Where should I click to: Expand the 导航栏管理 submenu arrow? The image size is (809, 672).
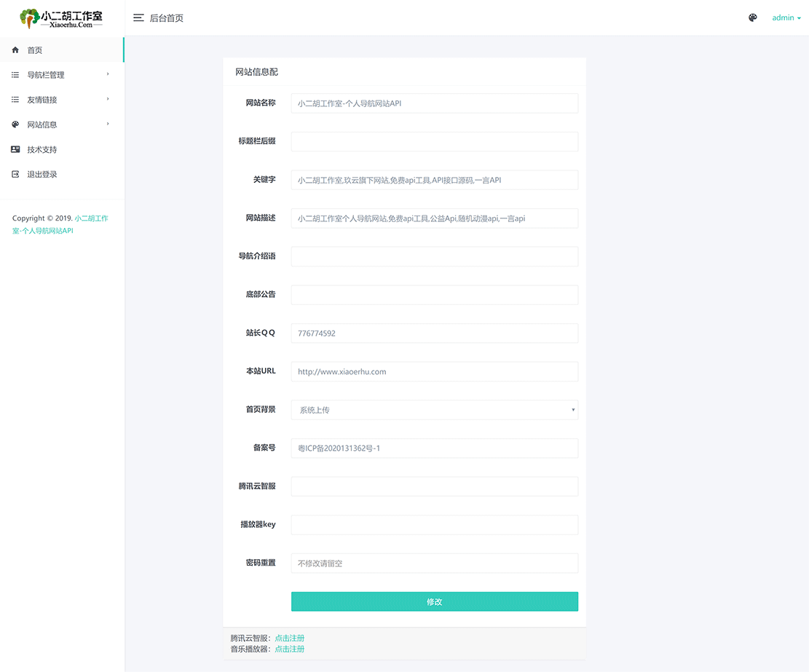[x=108, y=74]
